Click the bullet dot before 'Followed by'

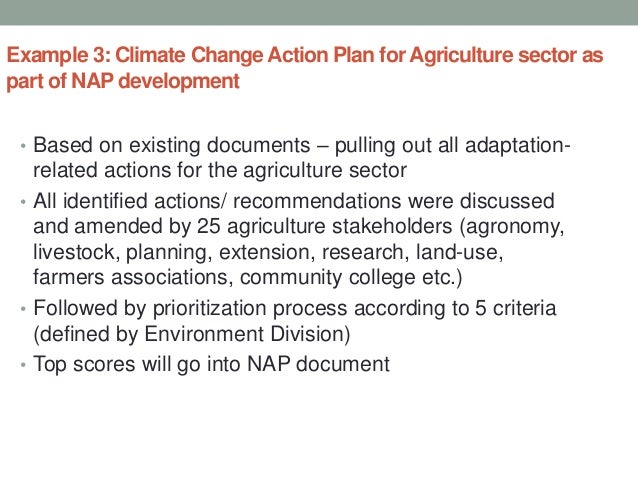tap(23, 308)
